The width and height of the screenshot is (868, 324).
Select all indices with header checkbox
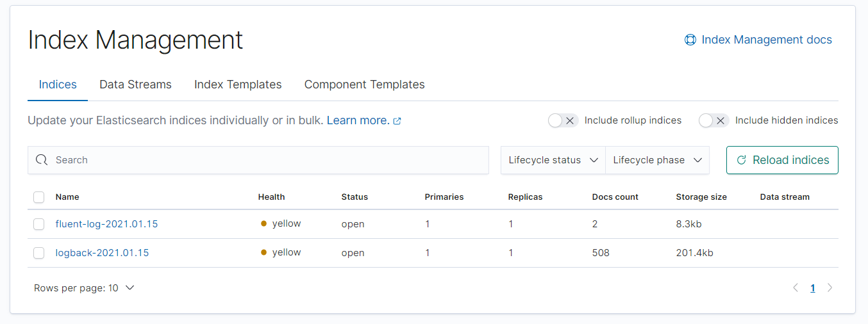(39, 197)
